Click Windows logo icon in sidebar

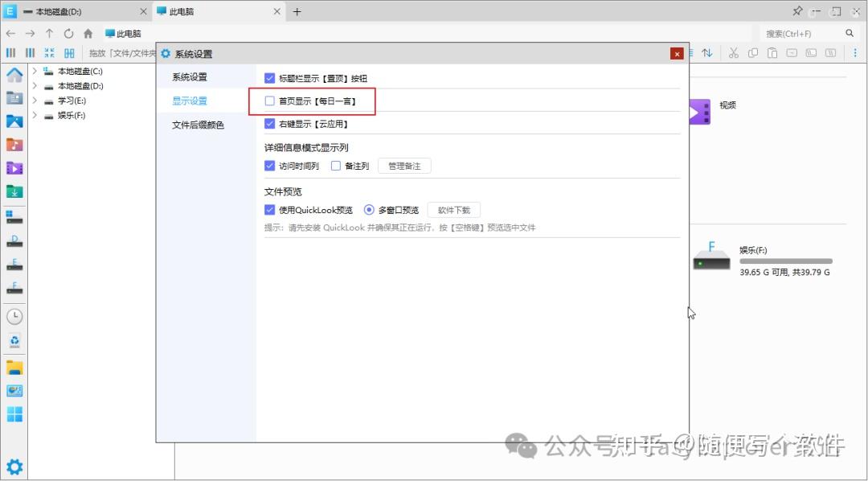click(14, 414)
